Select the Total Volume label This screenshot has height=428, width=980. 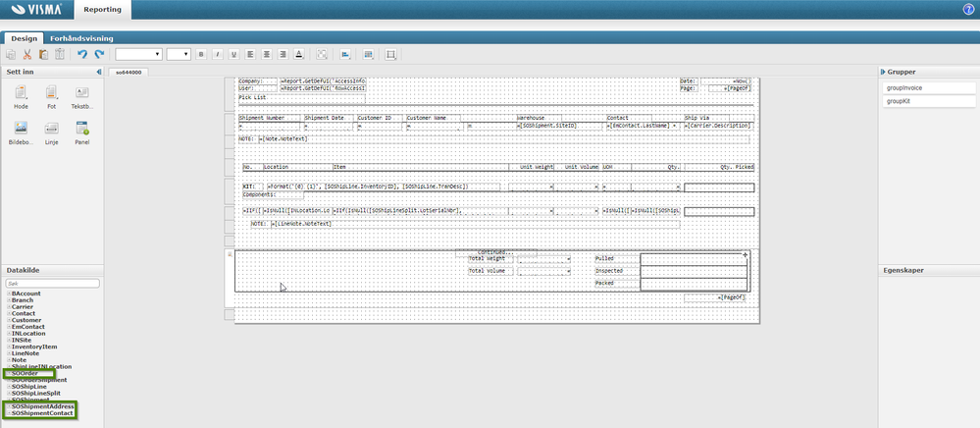pos(490,271)
